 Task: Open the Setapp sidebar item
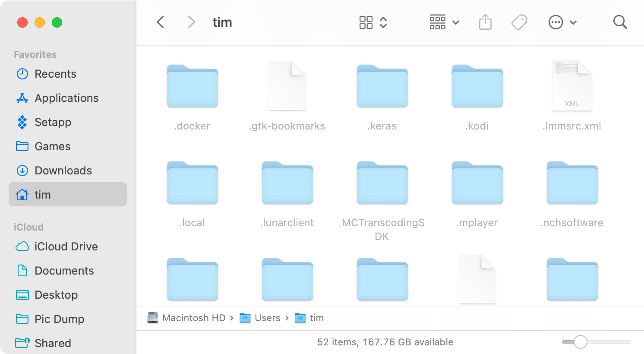(x=53, y=122)
